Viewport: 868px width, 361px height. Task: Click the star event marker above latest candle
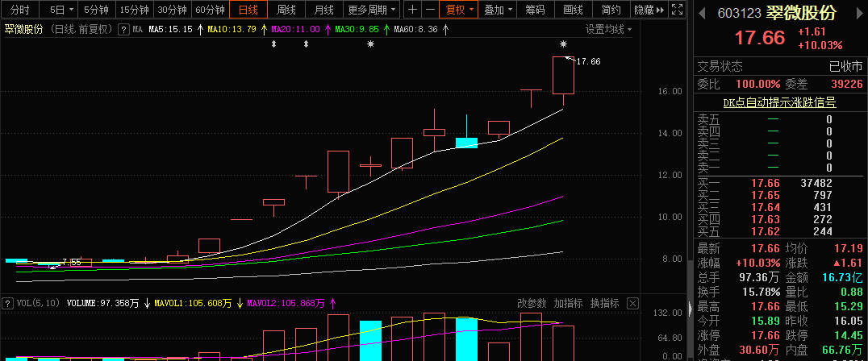(563, 44)
